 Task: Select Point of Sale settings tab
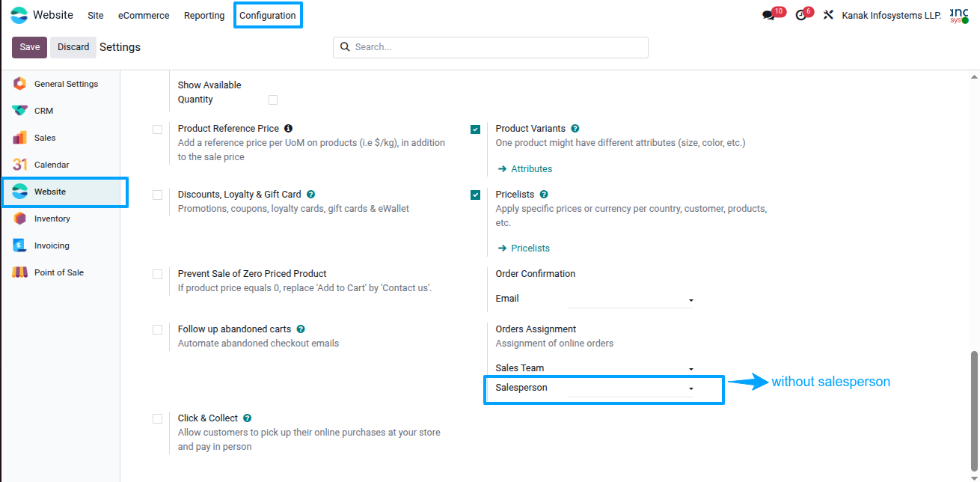(61, 272)
